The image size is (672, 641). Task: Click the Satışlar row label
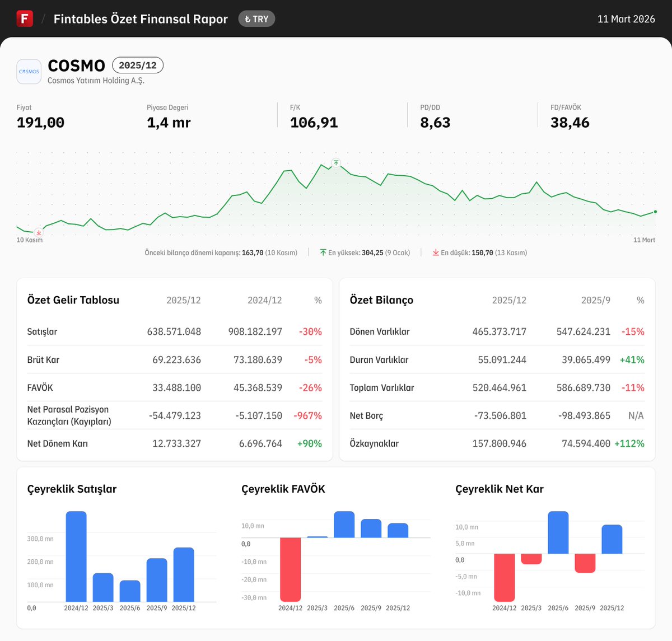tap(42, 331)
